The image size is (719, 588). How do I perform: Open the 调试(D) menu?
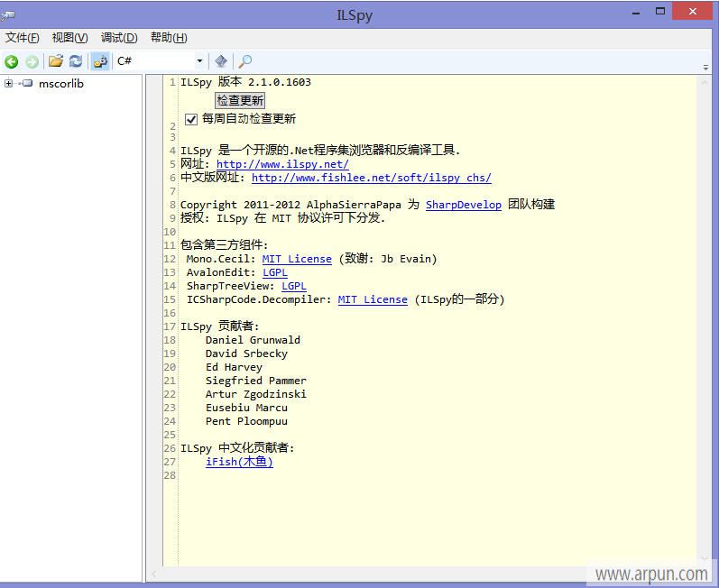119,37
